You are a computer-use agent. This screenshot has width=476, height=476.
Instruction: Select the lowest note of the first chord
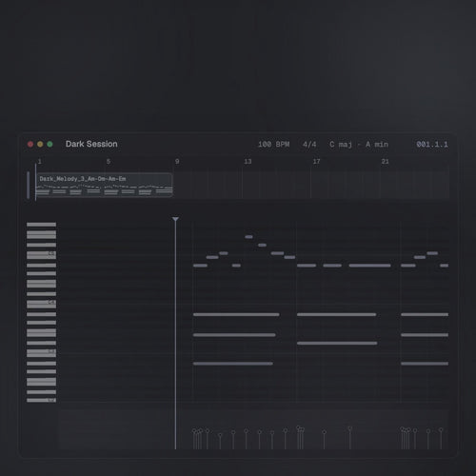pos(233,364)
